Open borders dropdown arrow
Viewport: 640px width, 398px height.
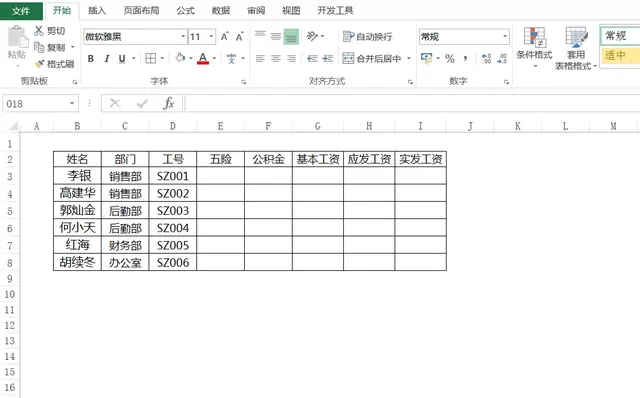162,58
